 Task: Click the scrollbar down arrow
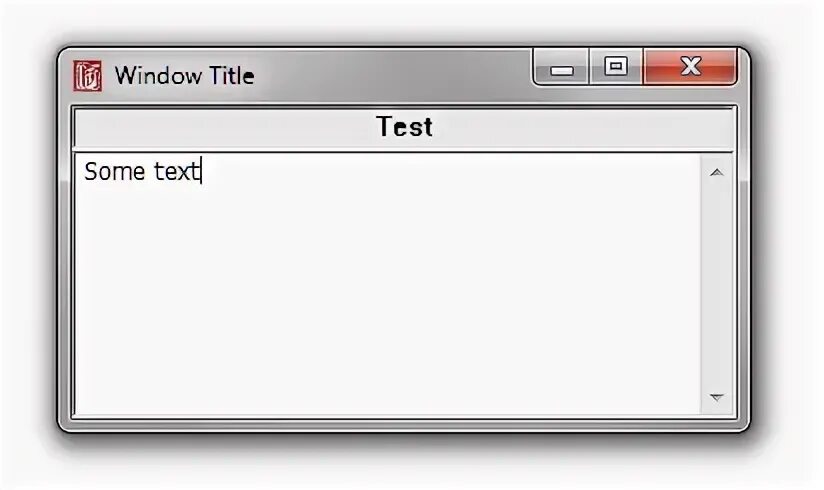(716, 398)
